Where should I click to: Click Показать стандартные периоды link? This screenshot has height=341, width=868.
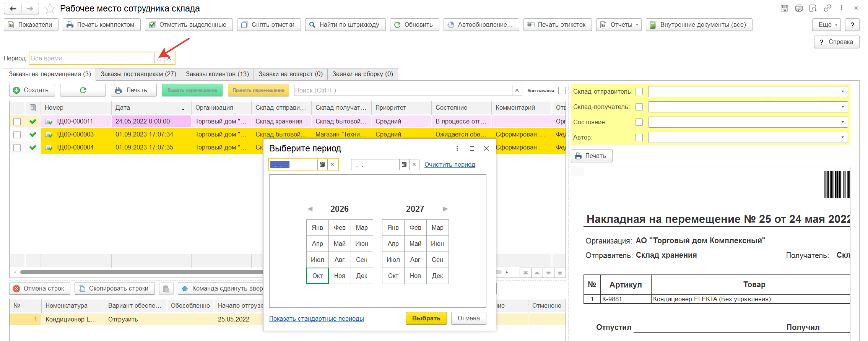317,319
